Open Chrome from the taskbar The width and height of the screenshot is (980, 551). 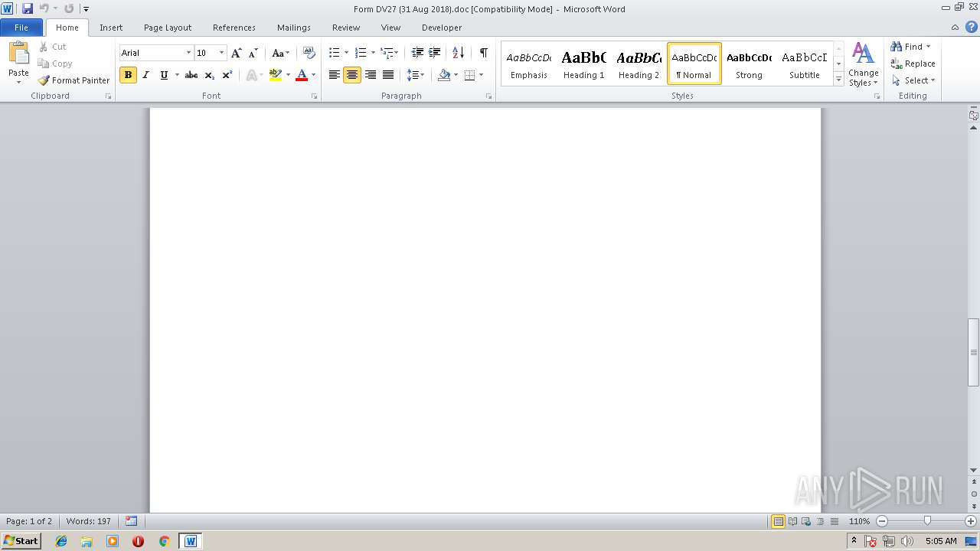[163, 541]
